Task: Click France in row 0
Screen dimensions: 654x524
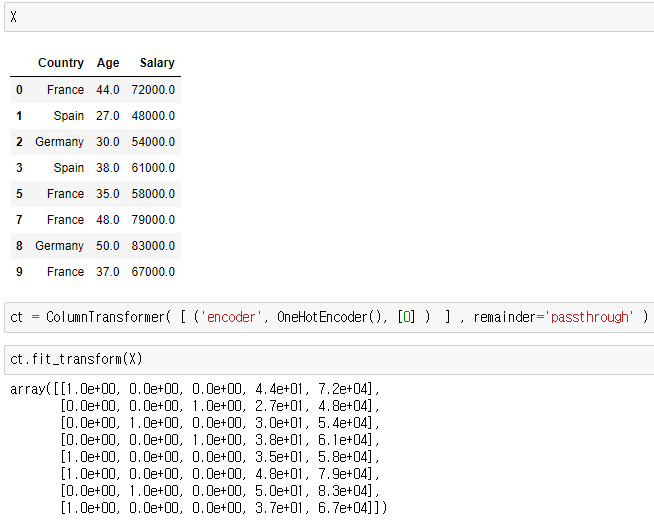Action: click(x=65, y=90)
